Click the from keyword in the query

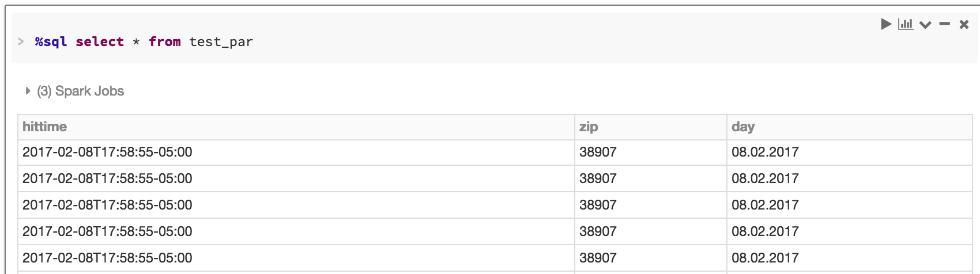pyautogui.click(x=165, y=41)
